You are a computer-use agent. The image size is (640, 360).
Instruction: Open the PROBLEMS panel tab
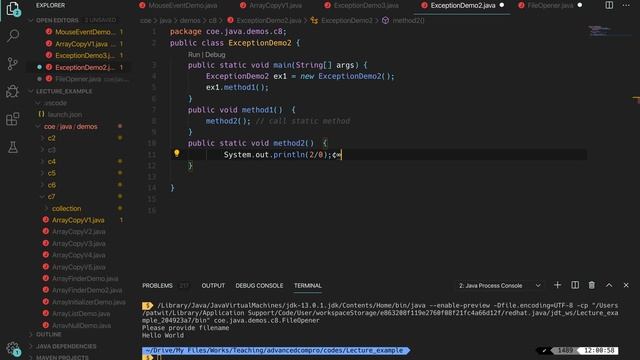pyautogui.click(x=157, y=286)
